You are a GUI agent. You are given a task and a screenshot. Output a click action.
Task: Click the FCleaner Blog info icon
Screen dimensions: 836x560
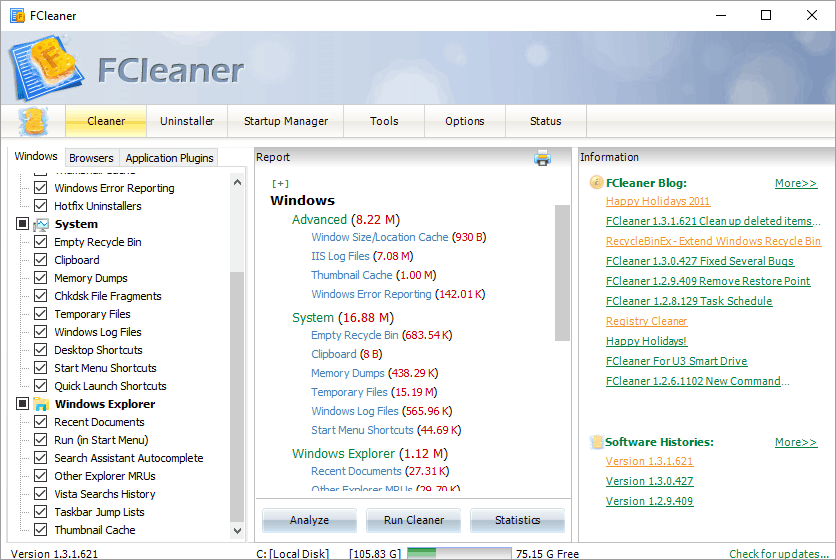(x=596, y=183)
